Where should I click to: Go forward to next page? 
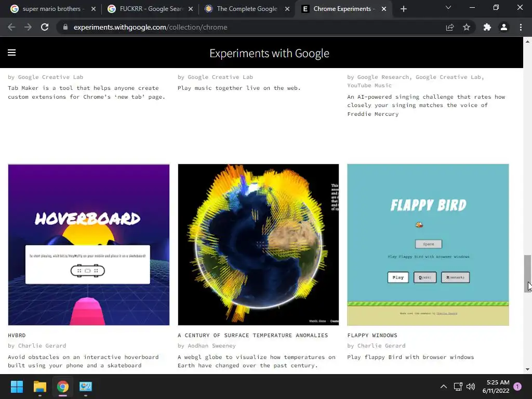28,27
